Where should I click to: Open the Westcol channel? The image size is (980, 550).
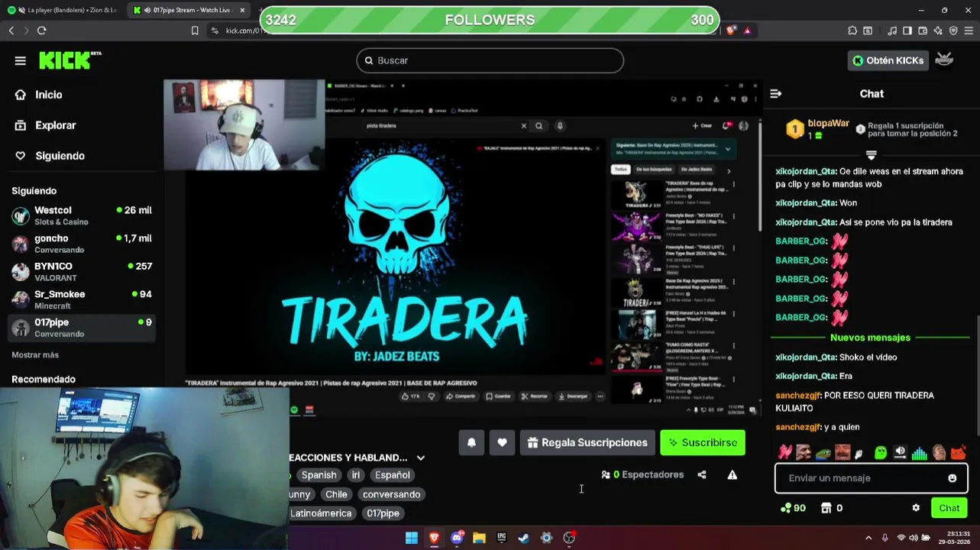pos(82,215)
